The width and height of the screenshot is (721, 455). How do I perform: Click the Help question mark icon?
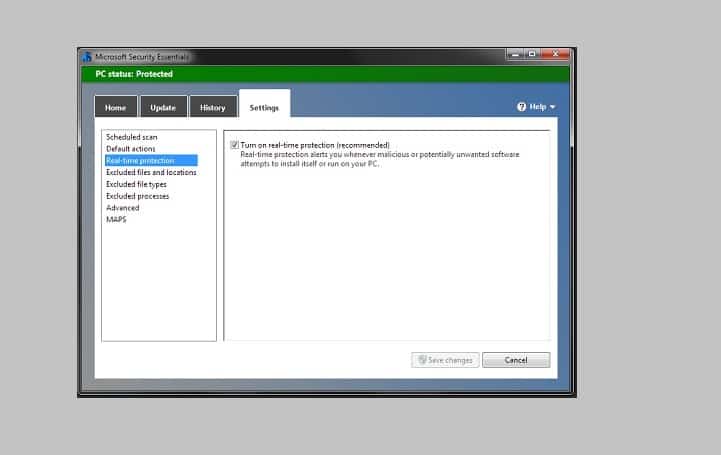click(x=521, y=107)
